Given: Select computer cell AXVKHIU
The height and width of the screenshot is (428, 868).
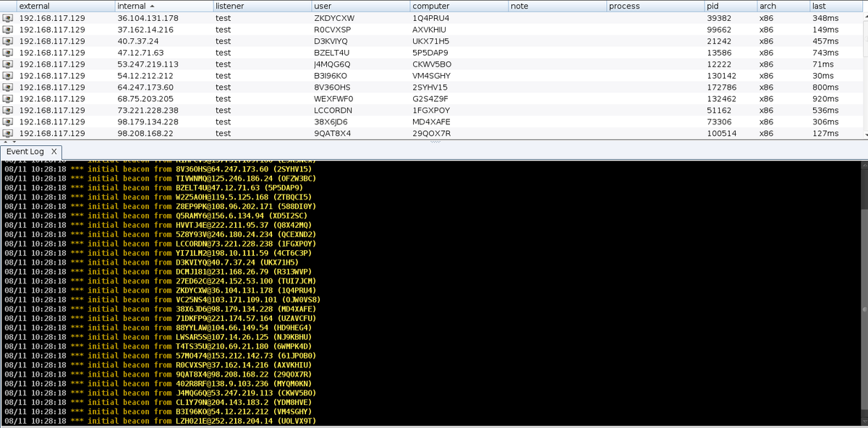Looking at the screenshot, I should [431, 30].
